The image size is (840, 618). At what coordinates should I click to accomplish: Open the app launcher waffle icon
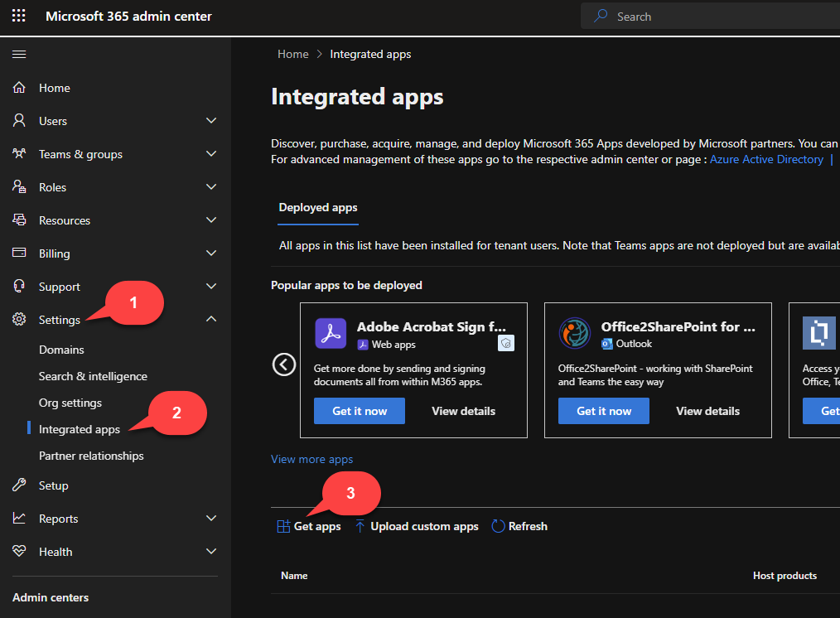(x=18, y=17)
